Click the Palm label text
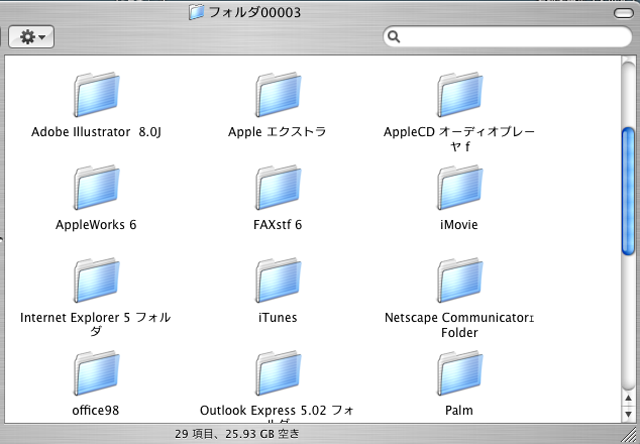Viewport: 640px width, 444px height. pyautogui.click(x=459, y=410)
